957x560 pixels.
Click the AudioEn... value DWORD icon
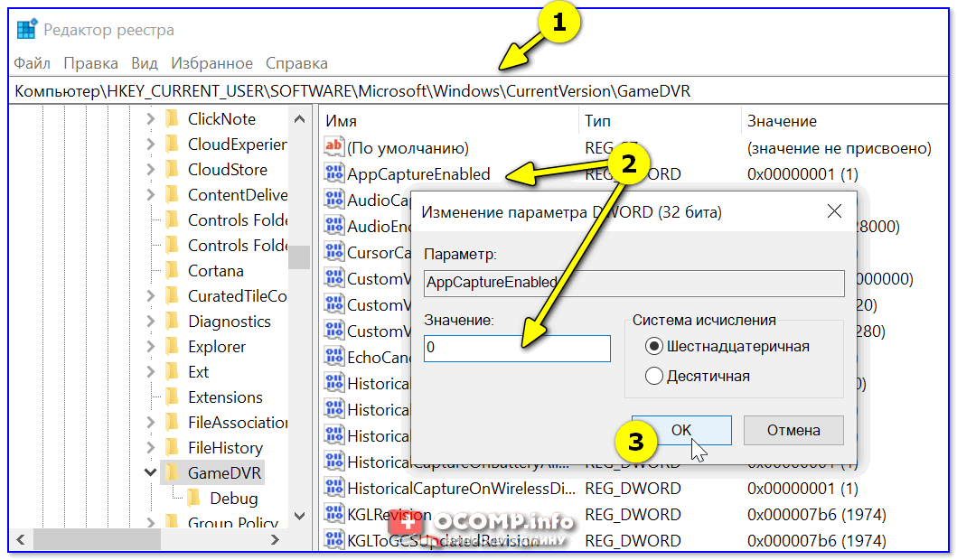333,226
